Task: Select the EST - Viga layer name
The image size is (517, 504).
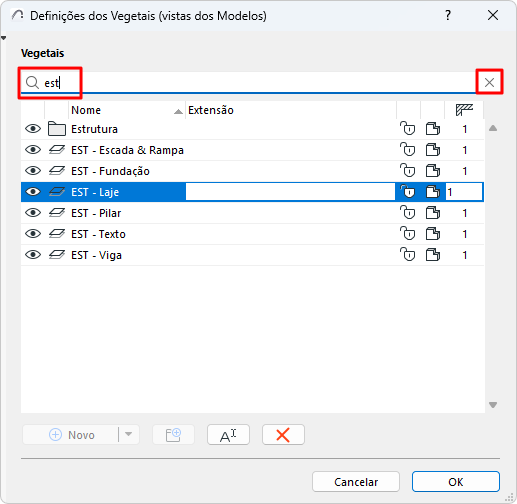Action: (x=96, y=255)
